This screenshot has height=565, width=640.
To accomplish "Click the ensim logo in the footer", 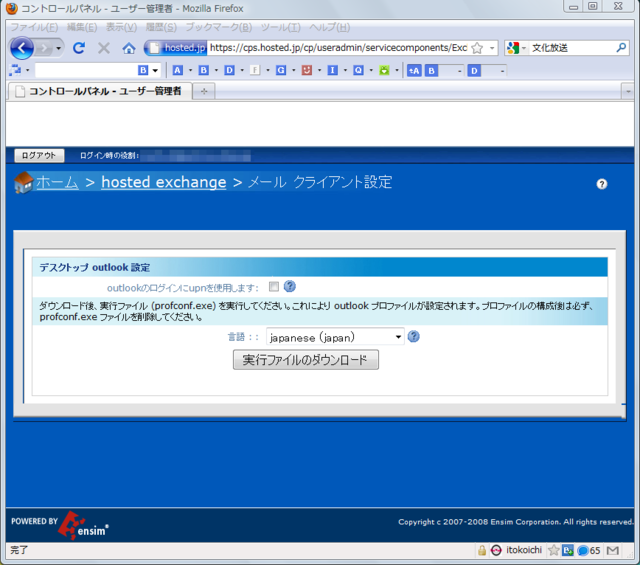I will click(83, 526).
